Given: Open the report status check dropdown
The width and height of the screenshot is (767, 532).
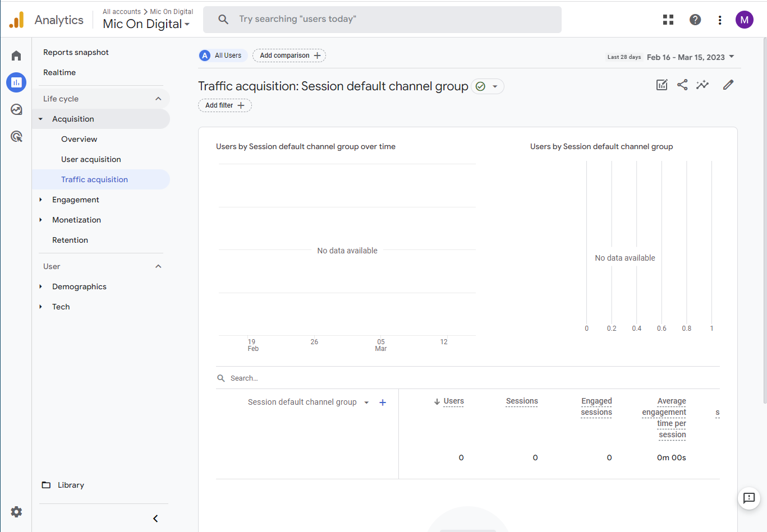Looking at the screenshot, I should click(x=487, y=86).
